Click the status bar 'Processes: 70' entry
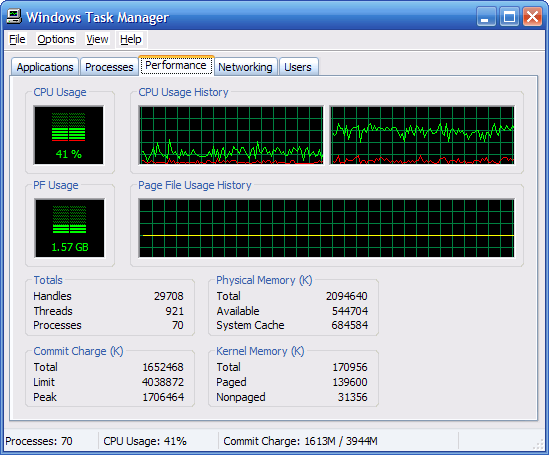The width and height of the screenshot is (549, 455). pyautogui.click(x=39, y=441)
